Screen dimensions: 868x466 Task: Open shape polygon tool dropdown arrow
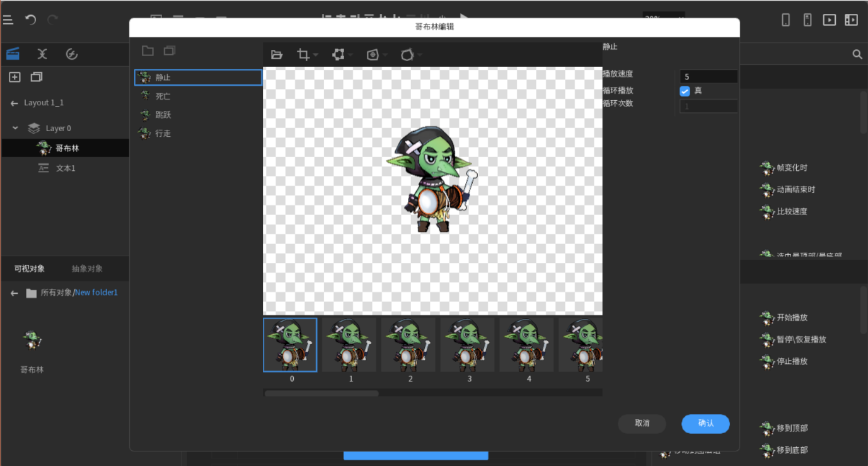pos(419,55)
